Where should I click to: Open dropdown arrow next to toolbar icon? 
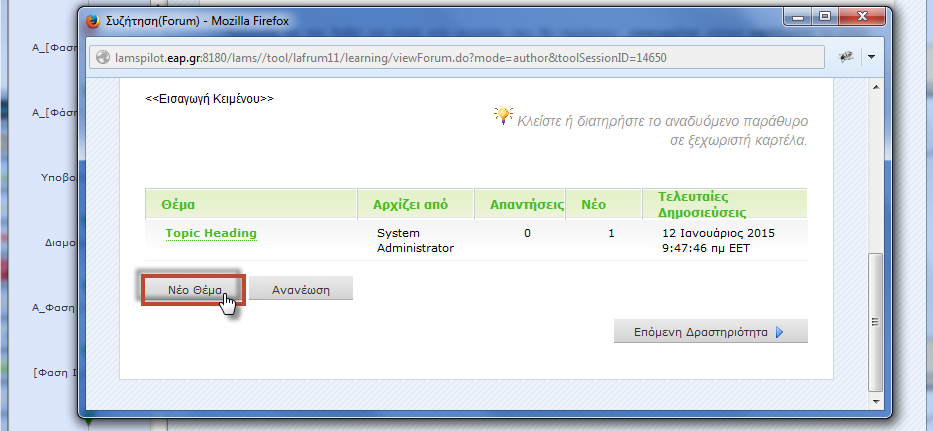coord(872,57)
